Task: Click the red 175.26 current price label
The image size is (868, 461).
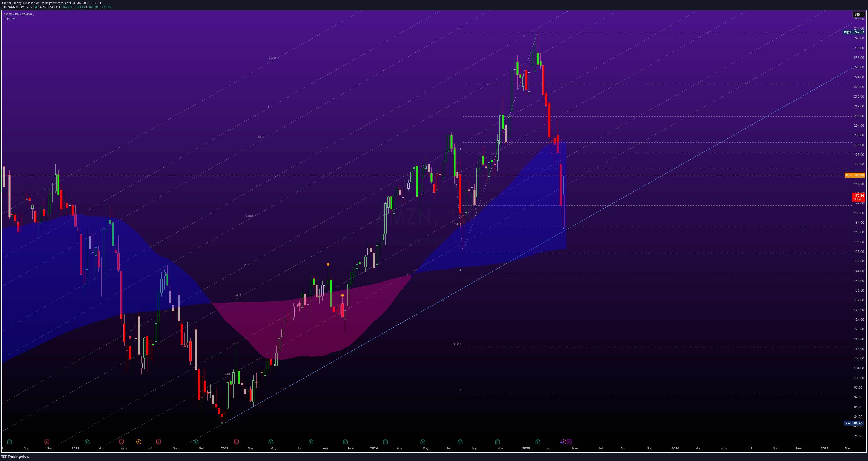Action: pos(859,197)
